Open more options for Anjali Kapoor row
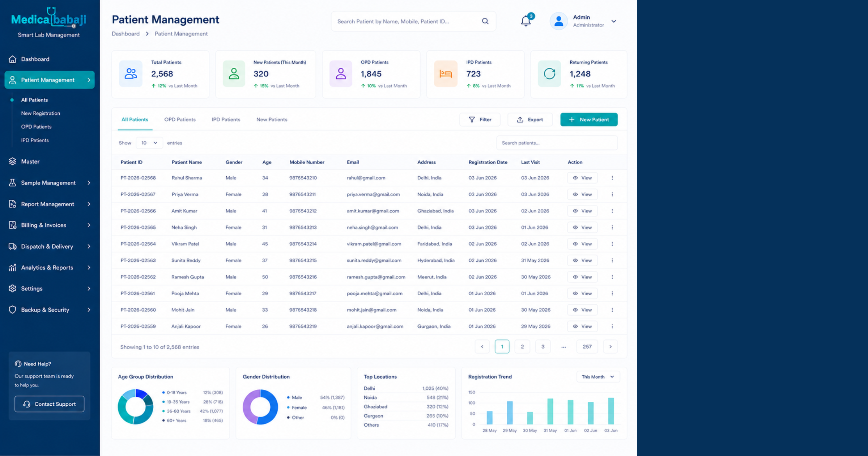868x456 pixels. 612,326
